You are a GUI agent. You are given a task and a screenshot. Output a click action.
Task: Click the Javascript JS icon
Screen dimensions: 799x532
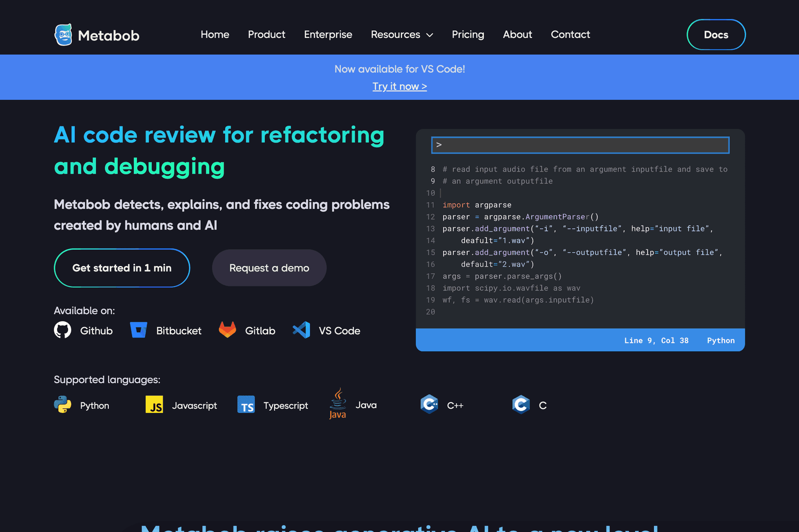tap(154, 405)
